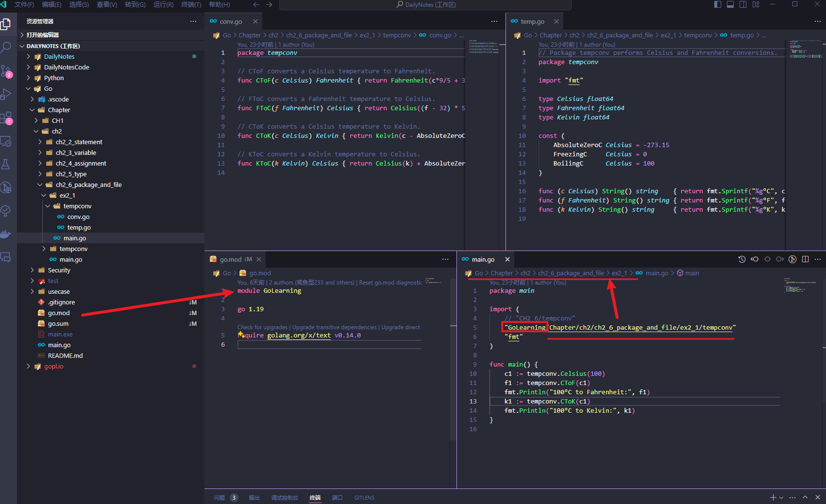826x504 pixels.
Task: Click the Reset go.mod diagnostics code lens
Action: point(390,283)
